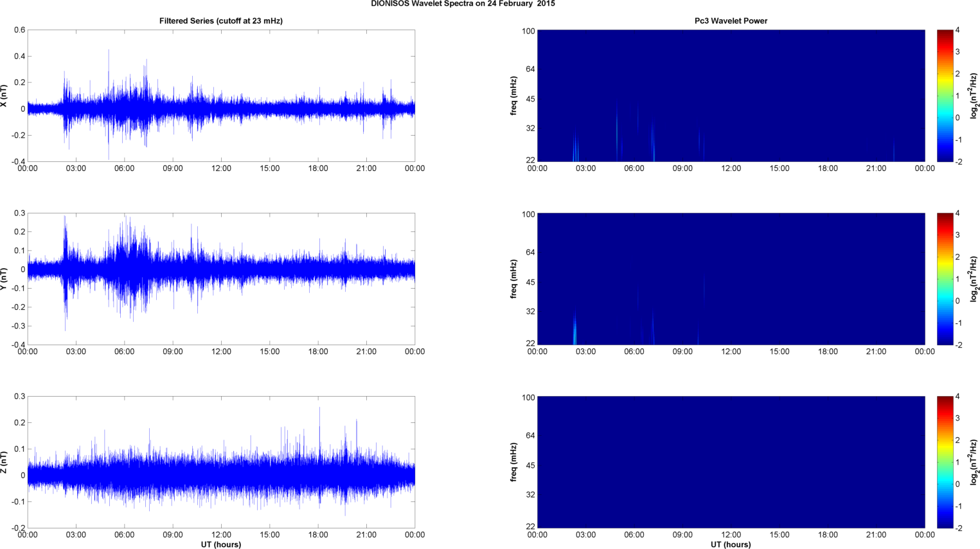Click the log2(nT²/Hz) label beside bottom colorbar
Viewport: 980px width, 549px height.
(x=974, y=462)
